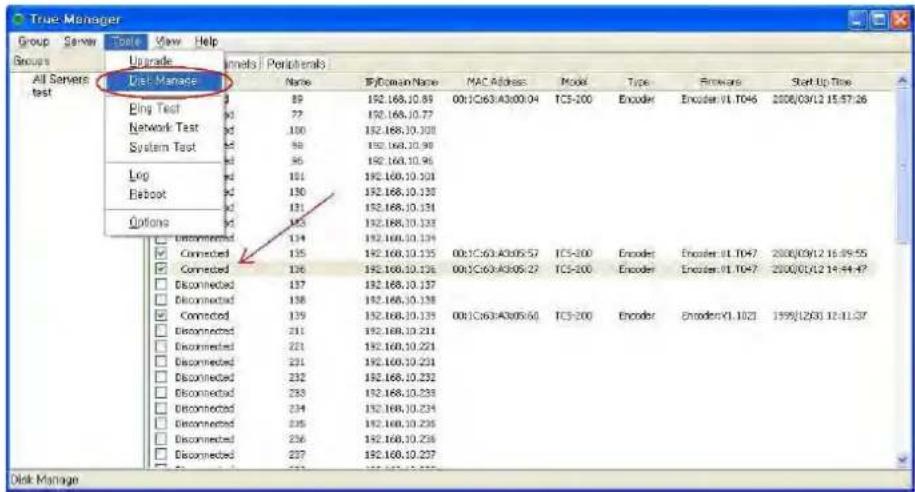
Task: Choose Upgrade from the Tools menu
Action: [x=151, y=61]
